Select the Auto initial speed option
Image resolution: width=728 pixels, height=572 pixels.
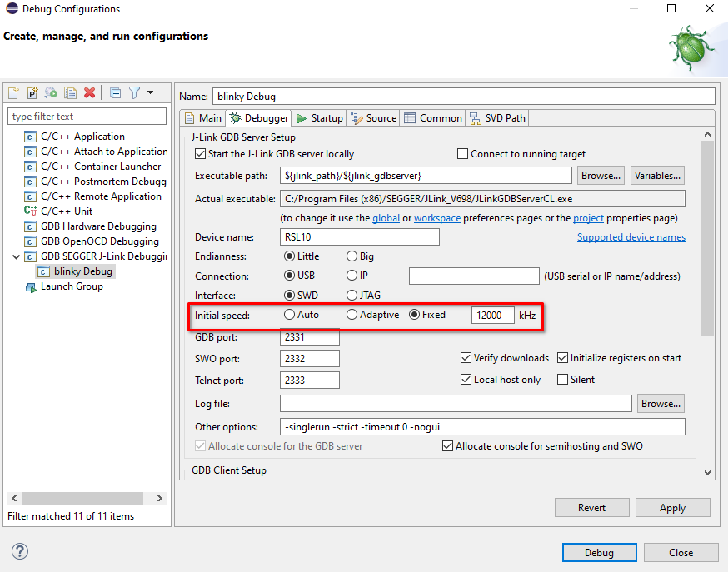pyautogui.click(x=290, y=315)
